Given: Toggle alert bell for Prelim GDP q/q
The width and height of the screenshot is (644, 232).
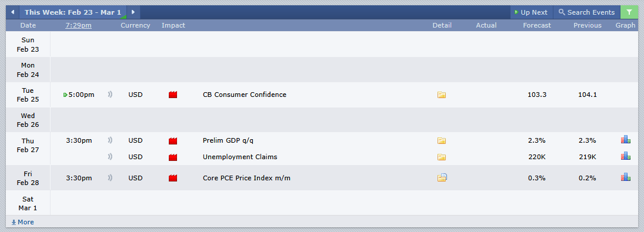Looking at the screenshot, I should pos(109,140).
